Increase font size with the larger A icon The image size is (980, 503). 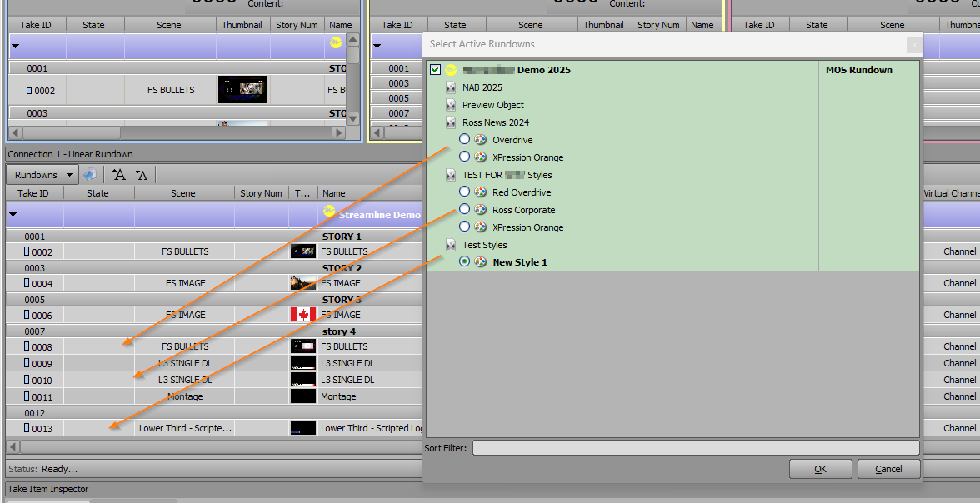tap(118, 175)
